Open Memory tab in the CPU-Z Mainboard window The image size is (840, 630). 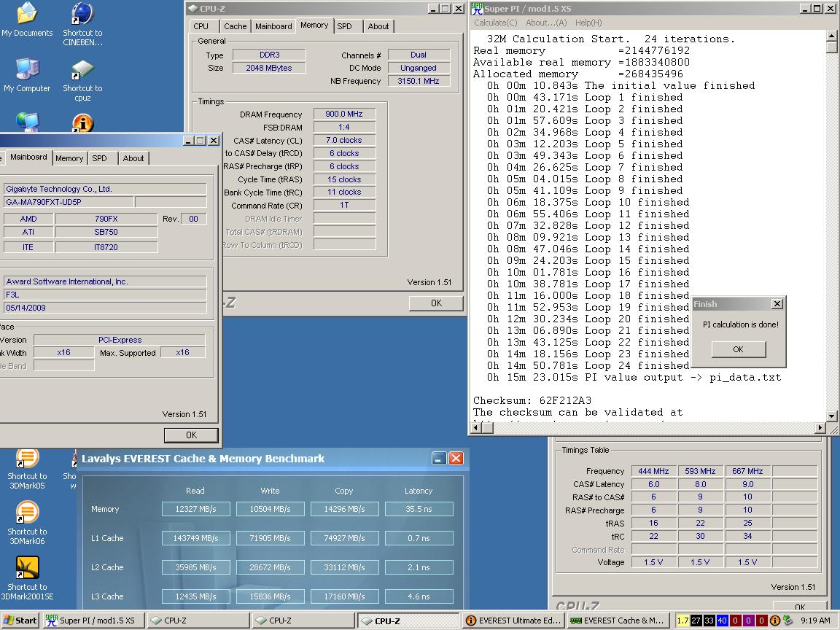pos(69,158)
